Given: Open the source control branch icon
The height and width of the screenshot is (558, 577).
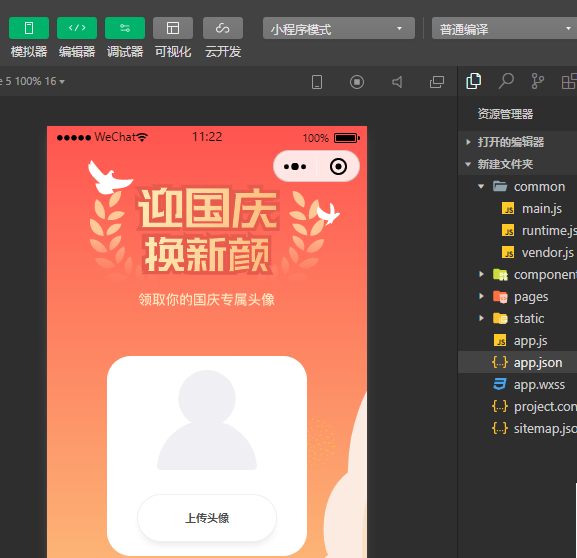Looking at the screenshot, I should coord(538,81).
